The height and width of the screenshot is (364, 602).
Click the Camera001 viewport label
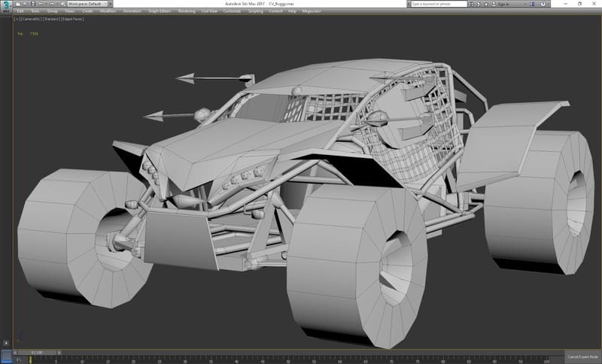(x=31, y=19)
